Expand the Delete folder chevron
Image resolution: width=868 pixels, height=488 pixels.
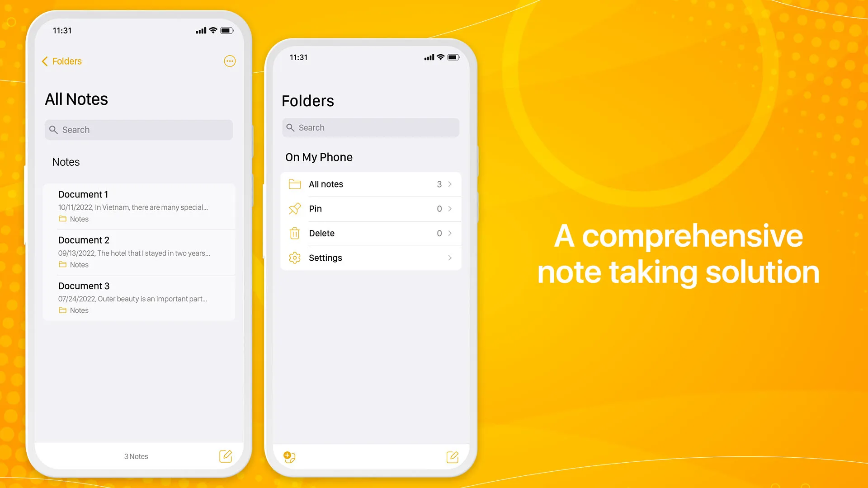click(x=450, y=233)
